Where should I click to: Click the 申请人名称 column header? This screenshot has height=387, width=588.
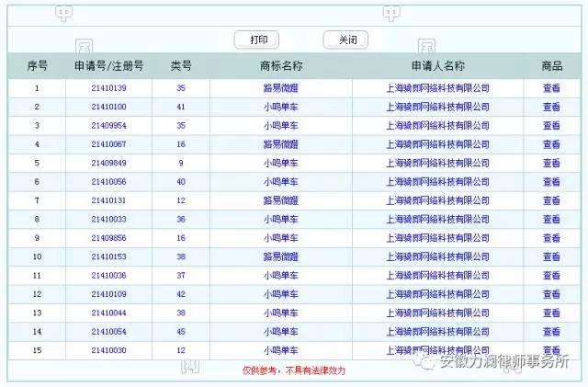pyautogui.click(x=438, y=66)
